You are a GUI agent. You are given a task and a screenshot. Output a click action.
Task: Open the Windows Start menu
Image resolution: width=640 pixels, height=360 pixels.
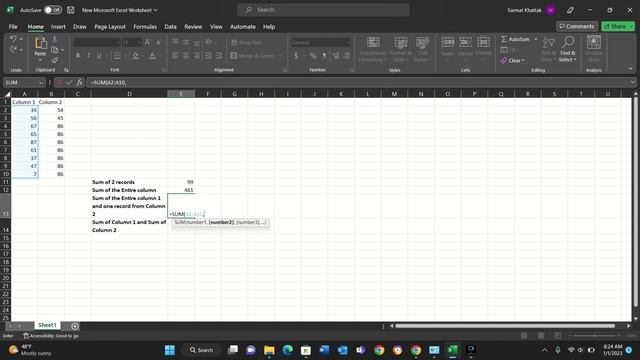(x=170, y=350)
